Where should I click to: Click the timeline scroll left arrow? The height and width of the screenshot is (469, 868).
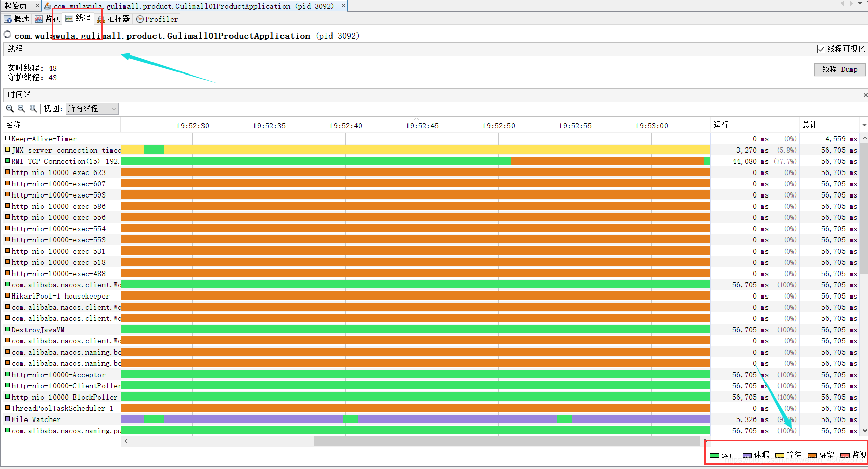point(126,441)
